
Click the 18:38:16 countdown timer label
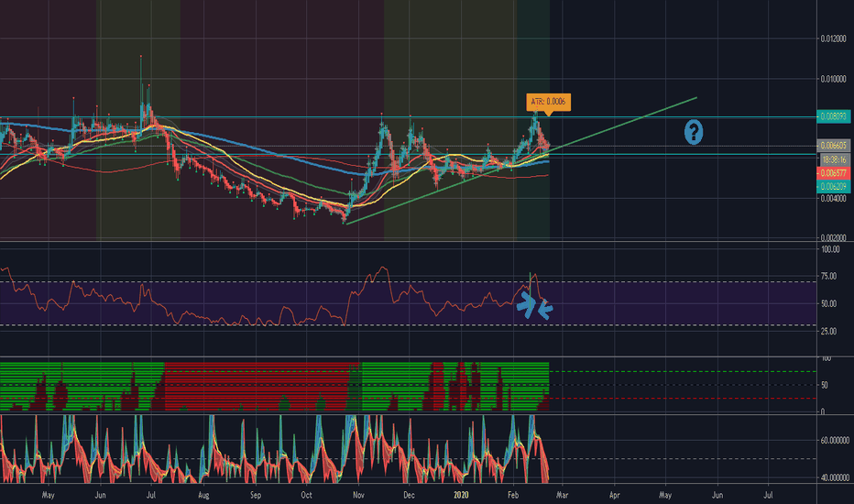point(835,160)
